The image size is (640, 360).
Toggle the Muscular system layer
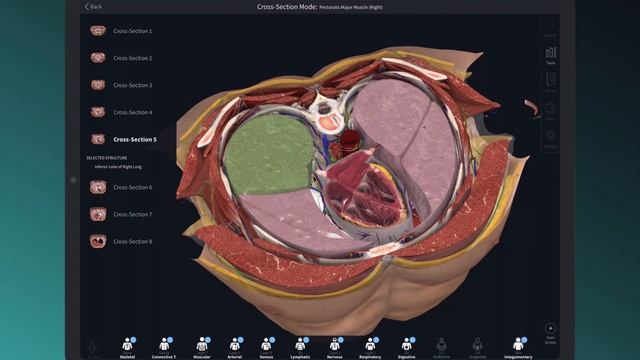coord(202,347)
